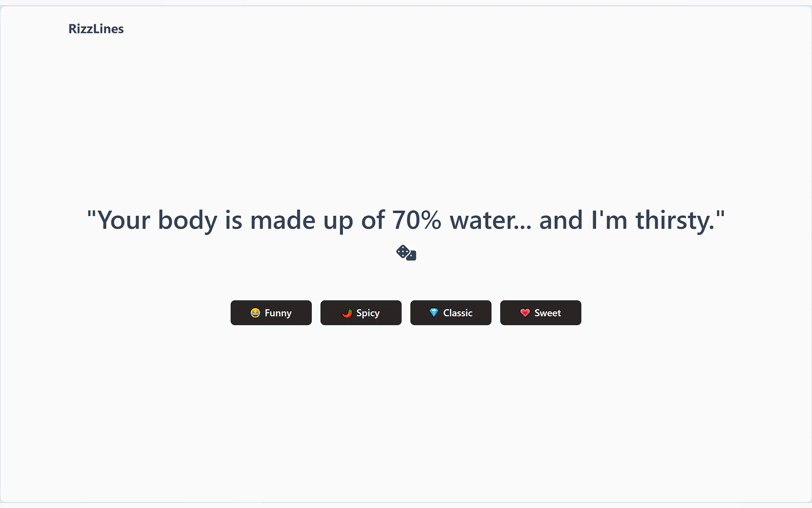Click the "Sweet" label text

[x=548, y=313]
